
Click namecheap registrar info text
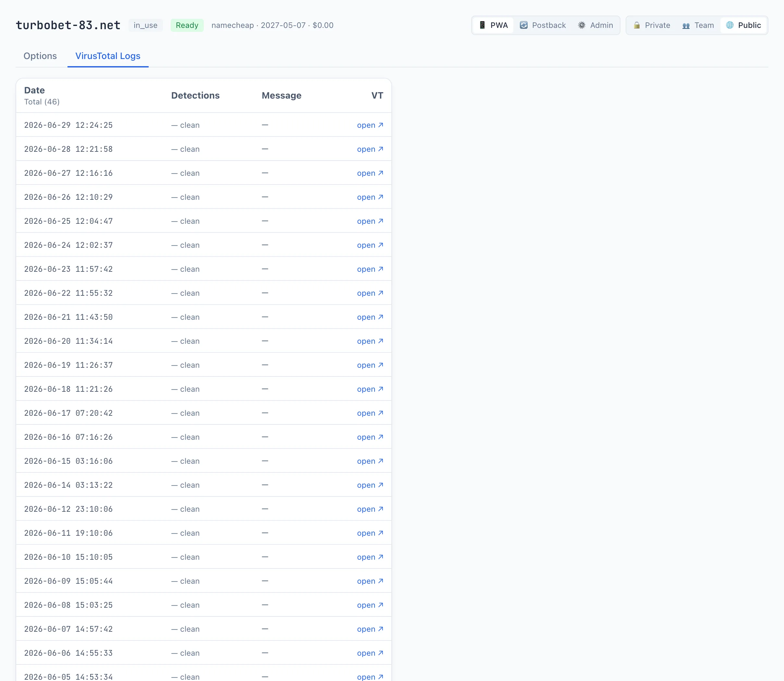coord(272,25)
